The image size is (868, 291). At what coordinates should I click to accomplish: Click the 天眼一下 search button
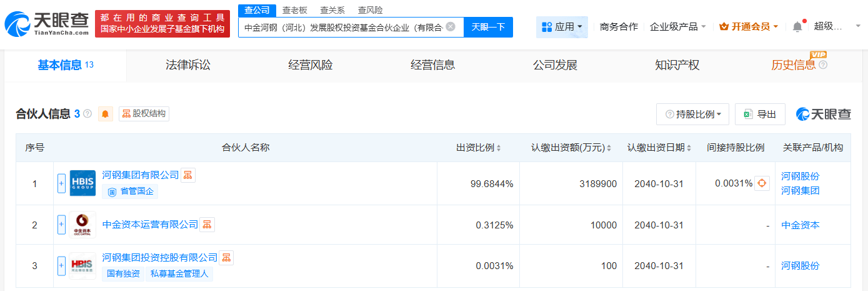(488, 27)
